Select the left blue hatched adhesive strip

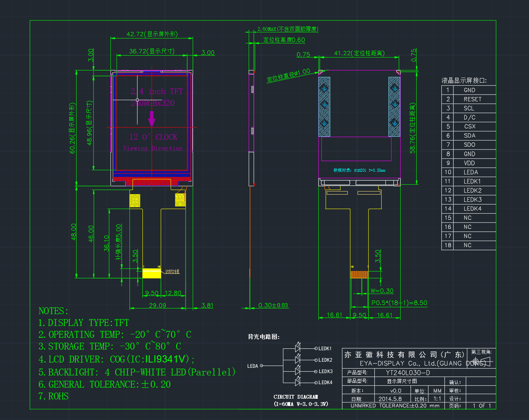click(x=324, y=107)
